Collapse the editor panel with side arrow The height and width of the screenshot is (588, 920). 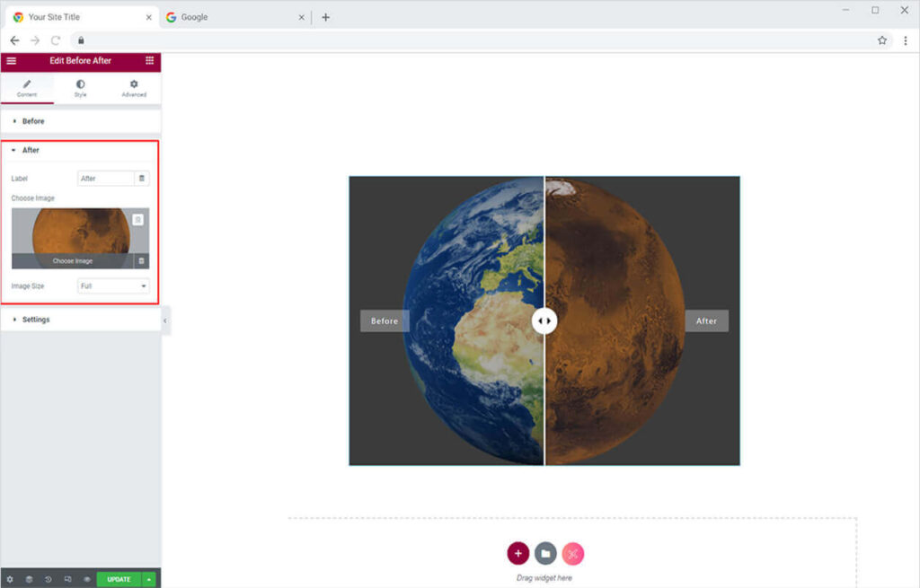tap(165, 320)
